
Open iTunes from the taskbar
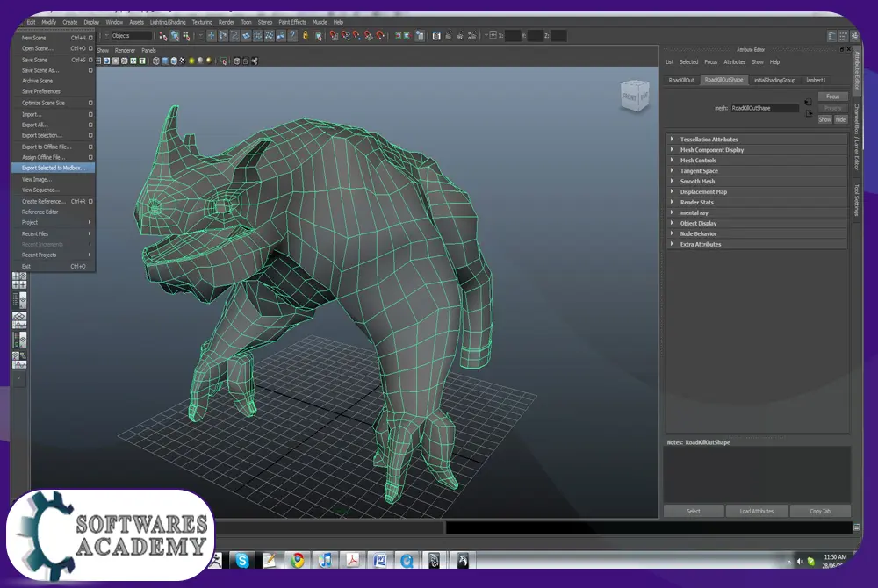[325, 560]
